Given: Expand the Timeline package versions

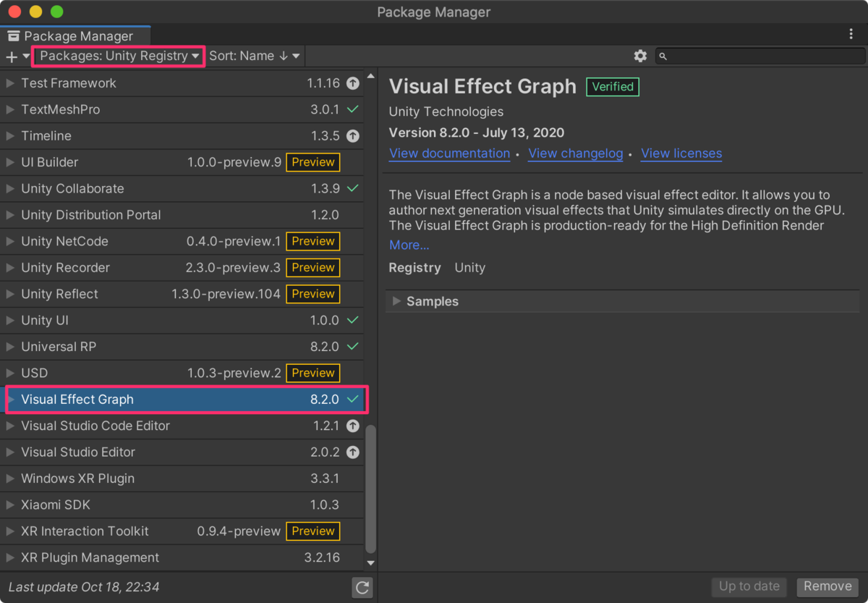Looking at the screenshot, I should coord(10,136).
